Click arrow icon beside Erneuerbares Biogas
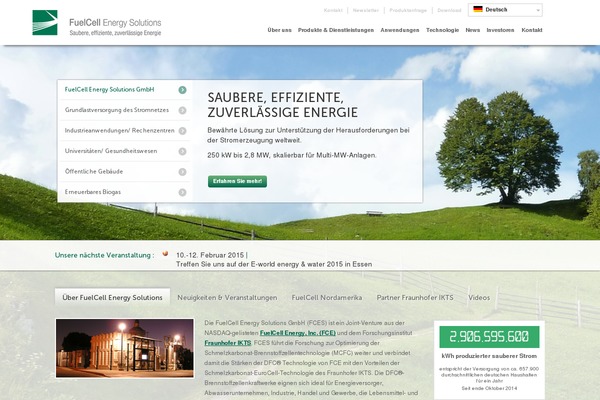The width and height of the screenshot is (600, 400). (x=183, y=192)
